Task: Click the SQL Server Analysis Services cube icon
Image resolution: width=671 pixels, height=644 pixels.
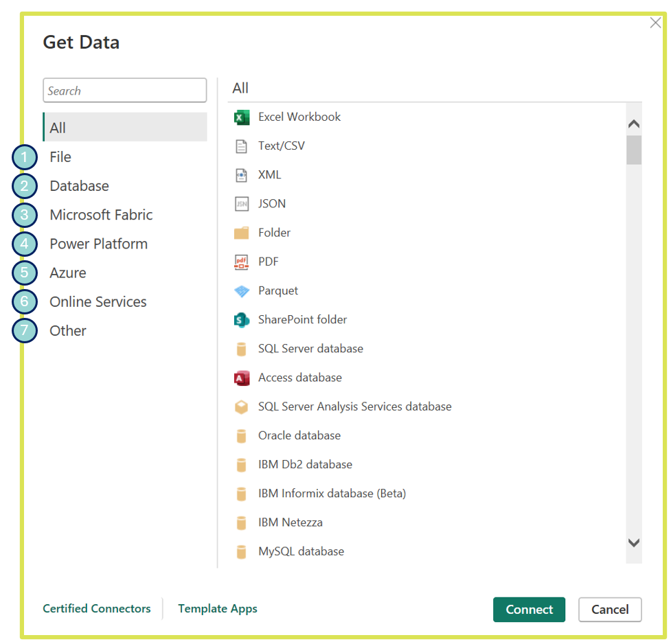Action: 241,407
